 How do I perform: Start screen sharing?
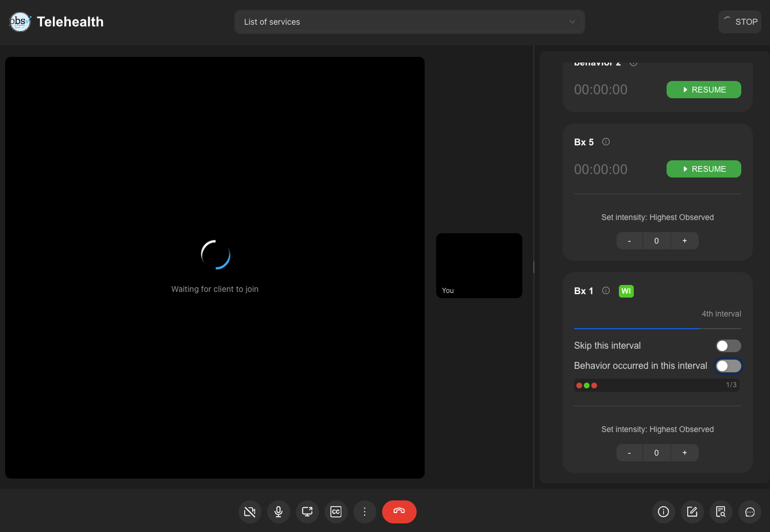click(x=307, y=512)
